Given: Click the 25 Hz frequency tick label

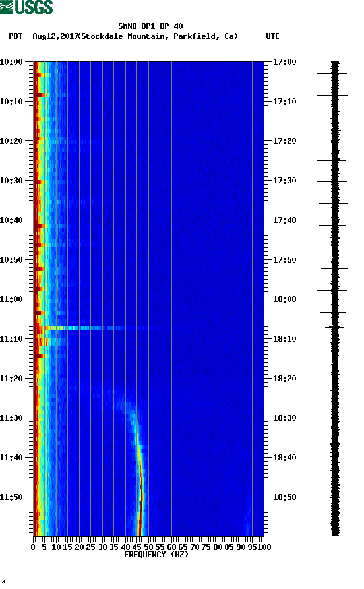Looking at the screenshot, I should click(x=90, y=547).
